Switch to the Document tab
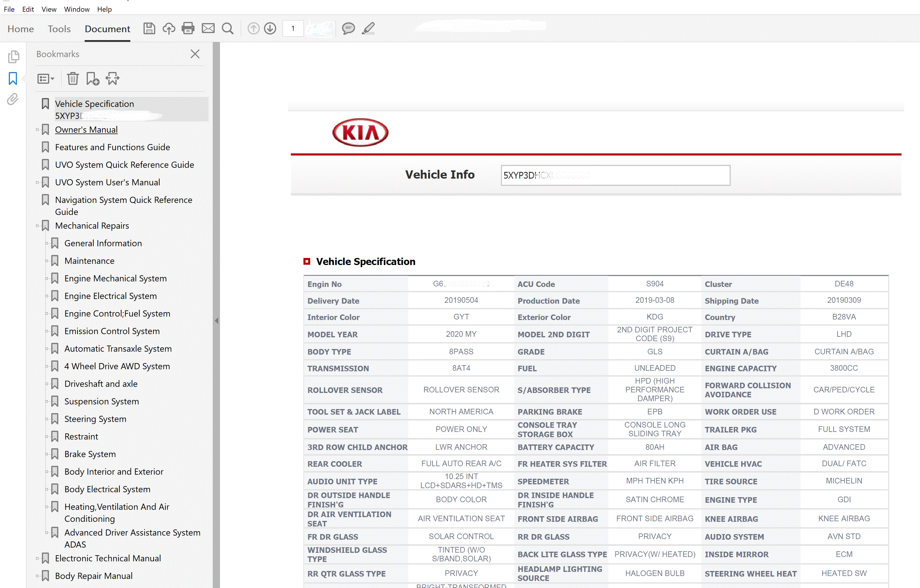This screenshot has height=588, width=920. [x=107, y=29]
